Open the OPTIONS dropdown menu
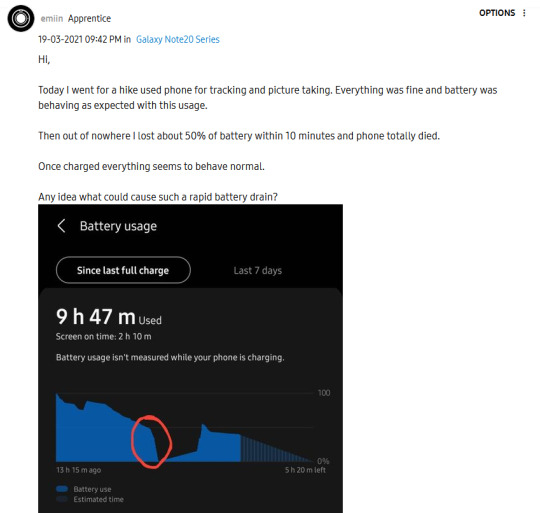The image size is (540, 513). [497, 13]
